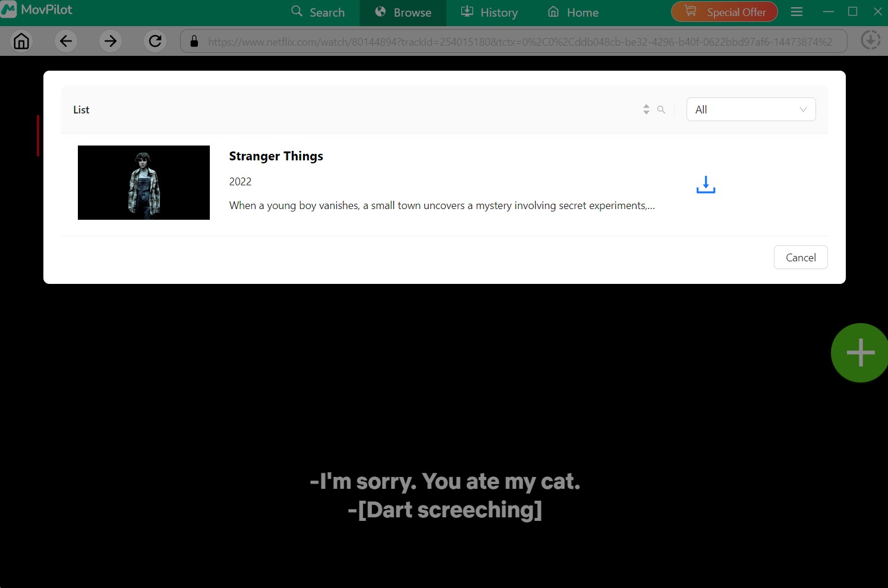Image resolution: width=888 pixels, height=588 pixels.
Task: Open the Home navigation tab
Action: coord(572,12)
